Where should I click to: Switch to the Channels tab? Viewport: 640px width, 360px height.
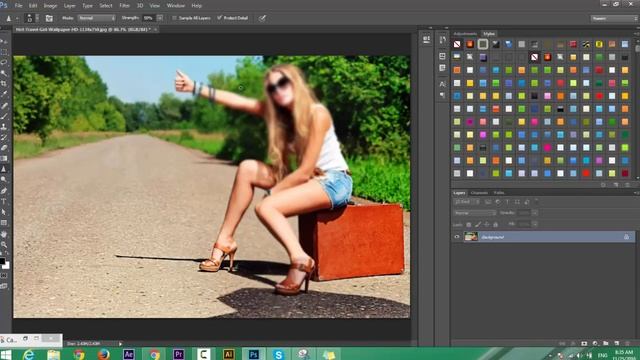click(479, 193)
